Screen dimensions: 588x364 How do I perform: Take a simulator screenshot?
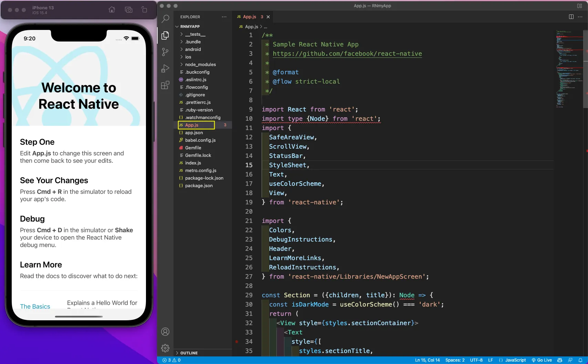coord(129,10)
